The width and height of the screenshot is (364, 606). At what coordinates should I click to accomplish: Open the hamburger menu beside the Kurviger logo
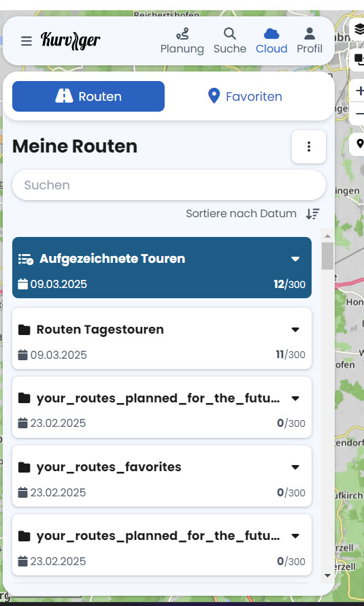[x=27, y=41]
